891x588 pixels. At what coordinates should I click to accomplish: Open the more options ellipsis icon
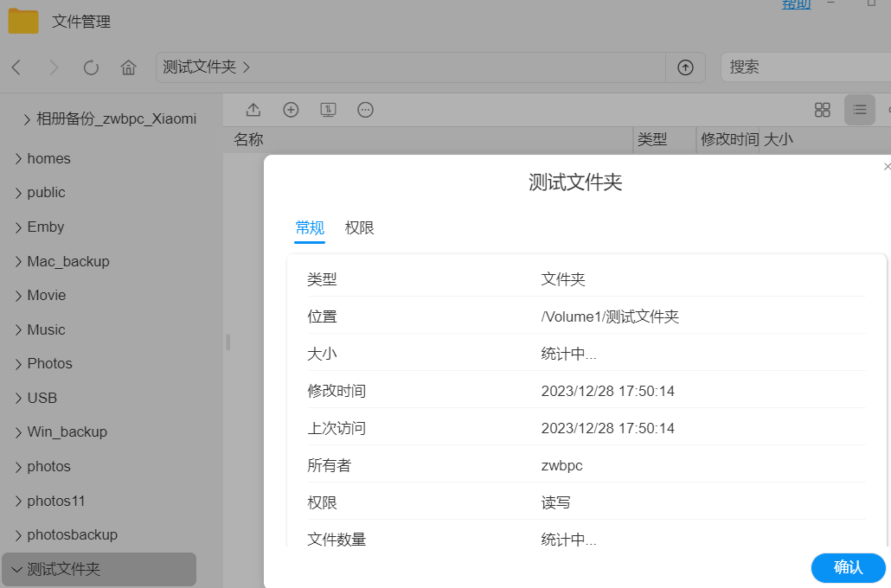click(365, 110)
